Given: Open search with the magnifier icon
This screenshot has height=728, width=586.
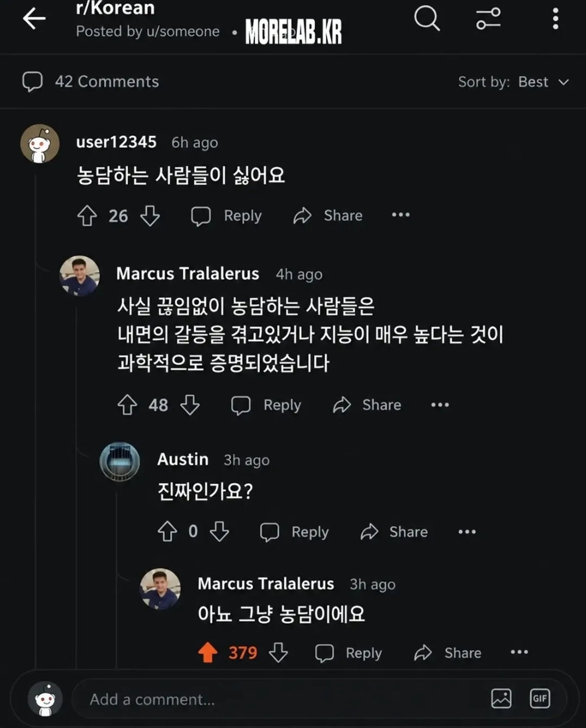Looking at the screenshot, I should [x=427, y=19].
